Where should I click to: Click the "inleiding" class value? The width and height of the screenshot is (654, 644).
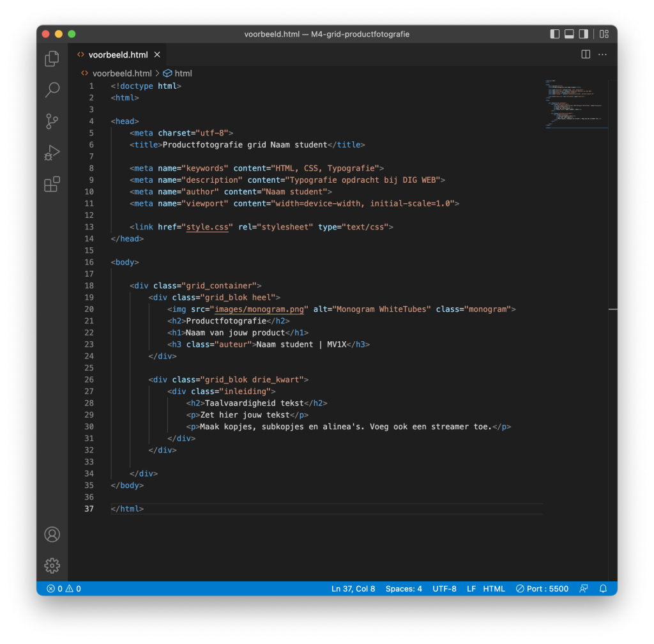[245, 391]
